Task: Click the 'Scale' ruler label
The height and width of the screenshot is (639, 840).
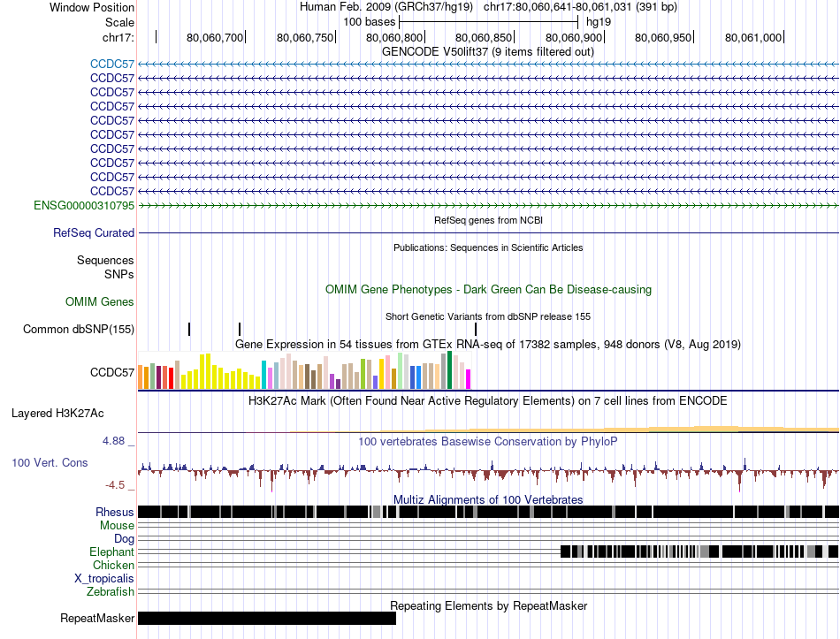Action: 119,22
